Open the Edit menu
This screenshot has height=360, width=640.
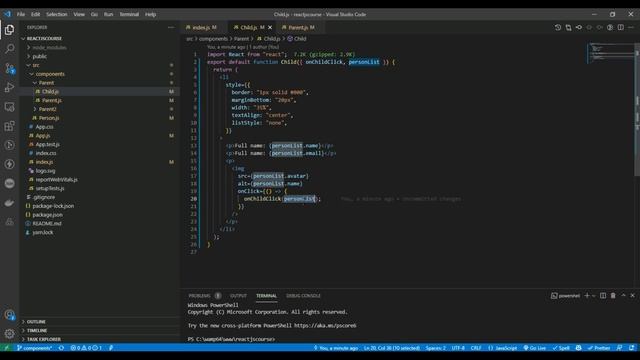click(x=36, y=14)
